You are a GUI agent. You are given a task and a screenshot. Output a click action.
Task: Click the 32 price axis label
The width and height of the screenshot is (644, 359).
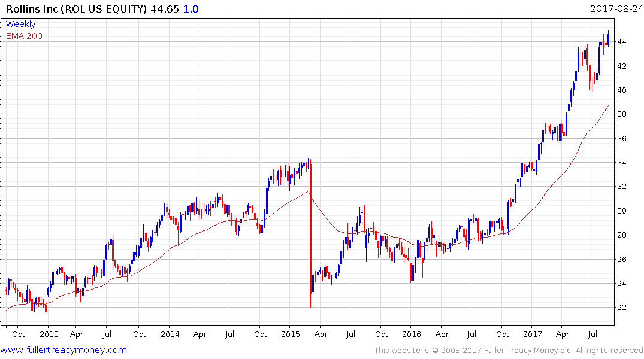tap(621, 187)
